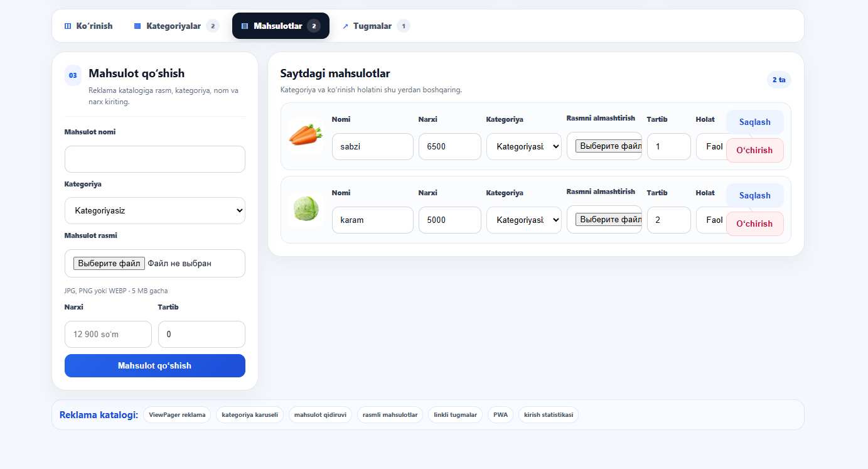
Task: Click the ViewPager reklama tag
Action: point(177,415)
